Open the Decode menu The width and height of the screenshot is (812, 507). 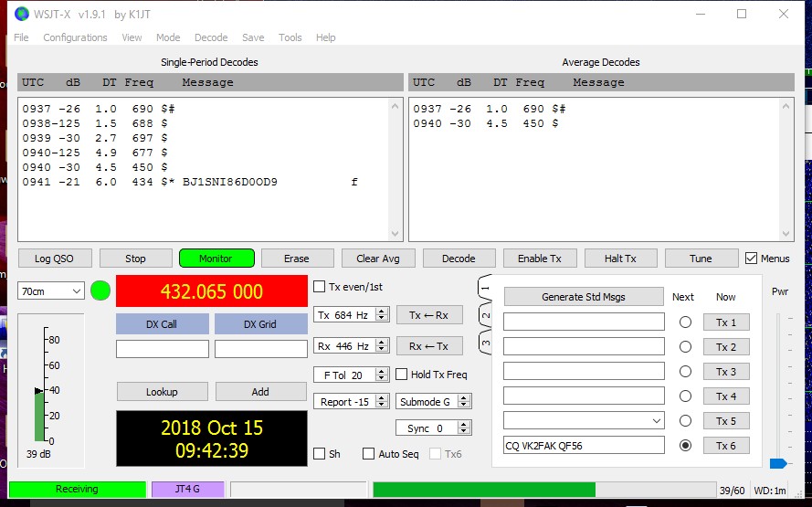(x=211, y=37)
